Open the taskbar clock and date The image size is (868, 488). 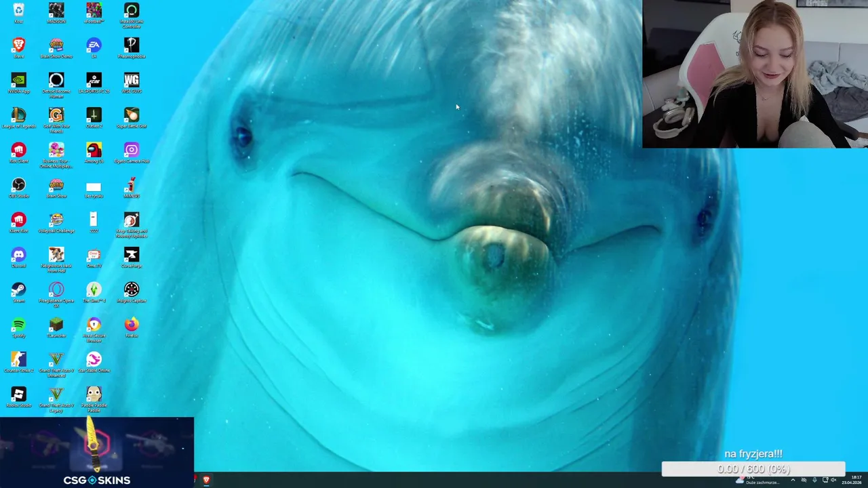point(852,480)
